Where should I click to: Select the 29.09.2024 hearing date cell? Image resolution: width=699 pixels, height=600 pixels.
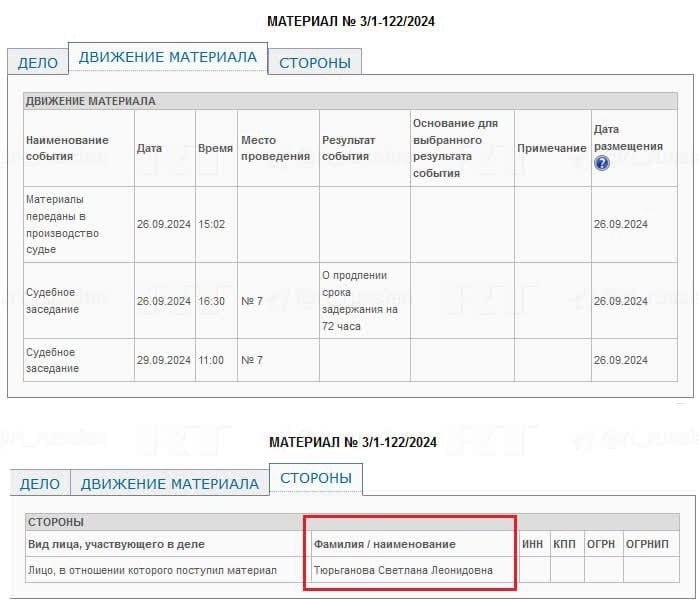[x=163, y=360]
